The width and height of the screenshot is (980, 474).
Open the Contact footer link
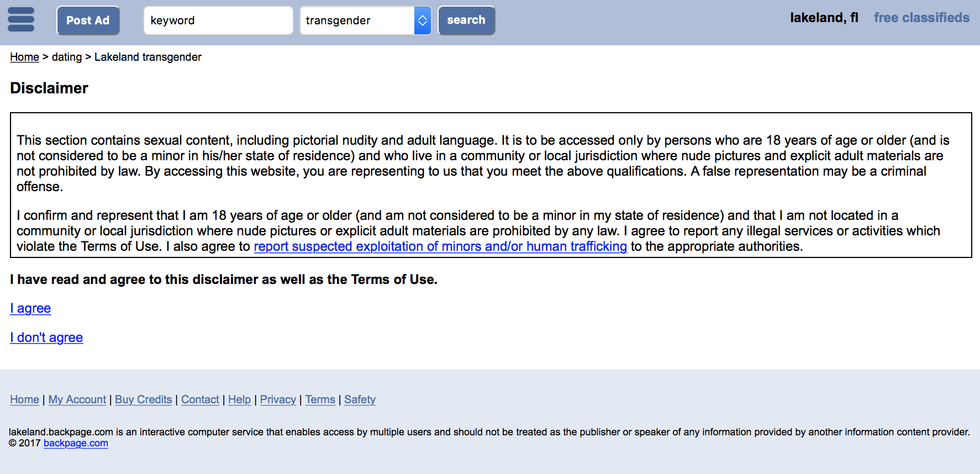click(200, 399)
